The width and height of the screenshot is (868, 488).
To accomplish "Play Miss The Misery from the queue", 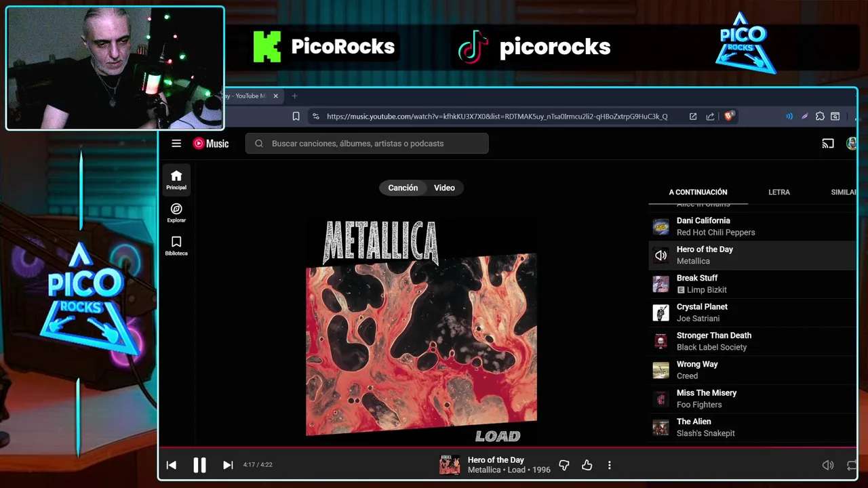I will (753, 399).
